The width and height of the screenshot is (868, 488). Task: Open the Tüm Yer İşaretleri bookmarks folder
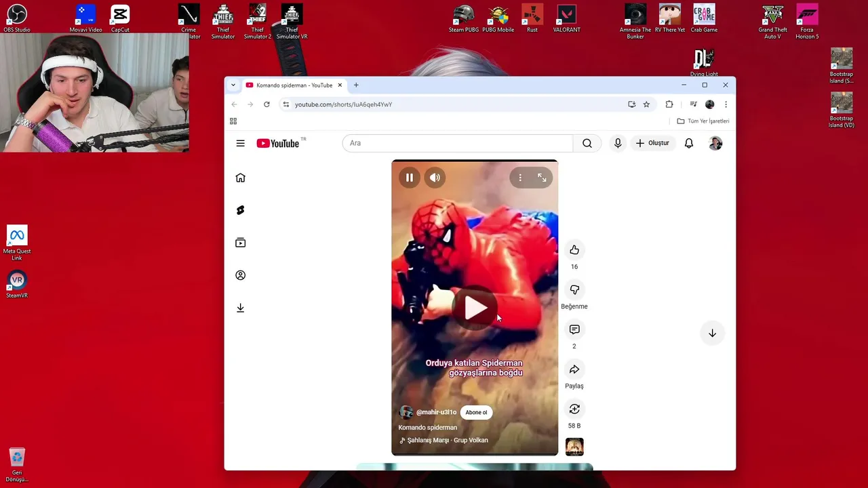703,121
